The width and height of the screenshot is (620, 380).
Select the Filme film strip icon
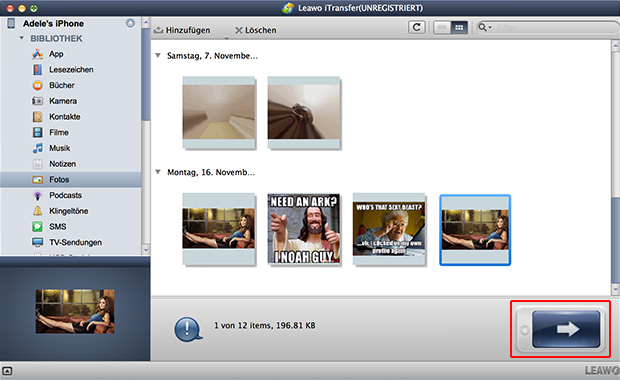38,132
